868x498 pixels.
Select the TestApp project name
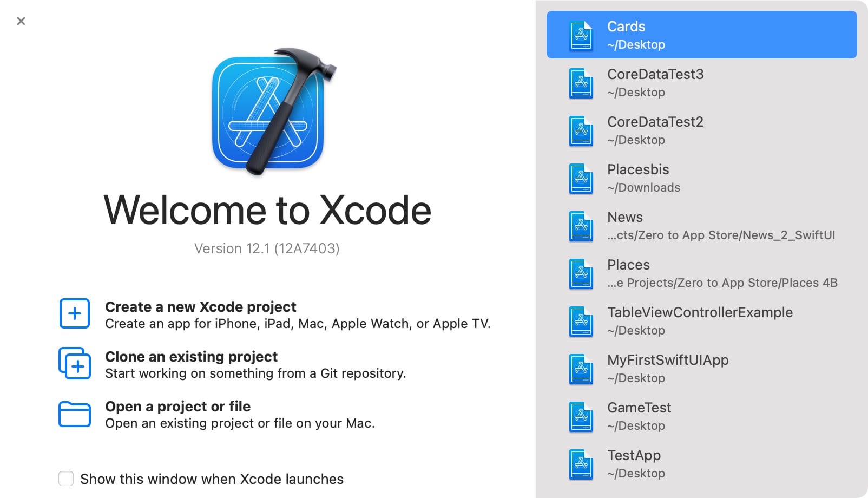[634, 456]
